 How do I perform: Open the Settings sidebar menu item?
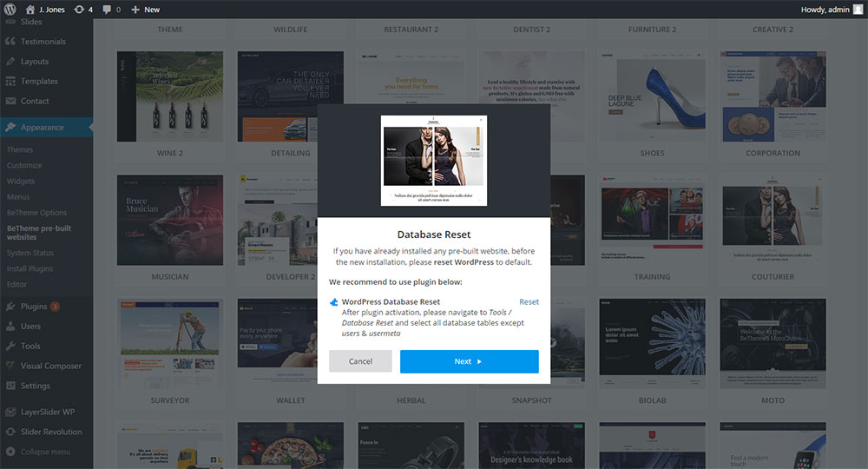(35, 386)
